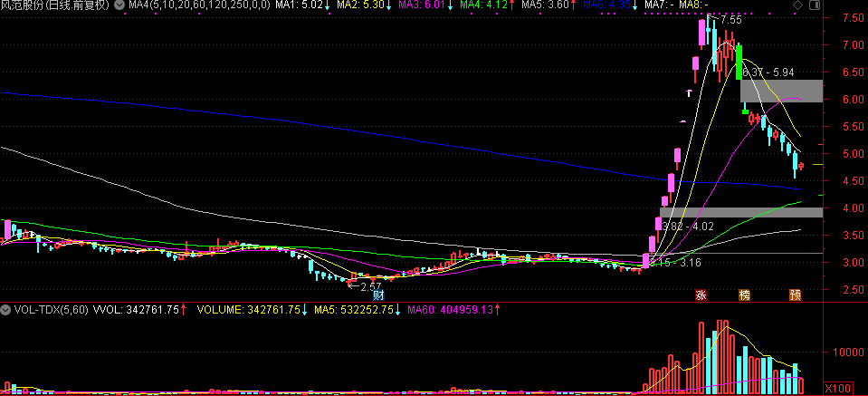Image resolution: width=868 pixels, height=396 pixels.
Task: Click the MA5: 3.60 value
Action: point(547,5)
